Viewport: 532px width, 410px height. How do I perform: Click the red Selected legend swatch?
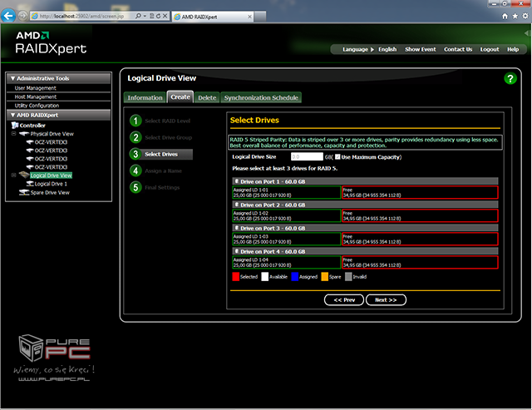click(x=236, y=277)
